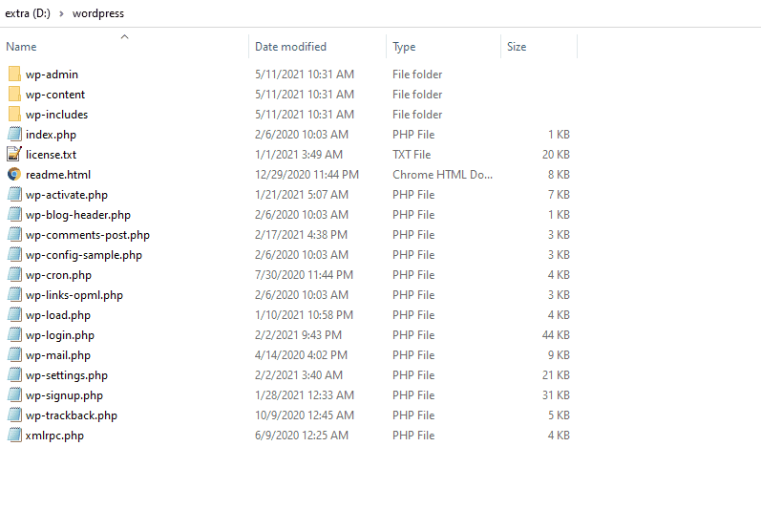Select the xmlrpc.php file name
This screenshot has height=532, width=761.
pos(54,436)
